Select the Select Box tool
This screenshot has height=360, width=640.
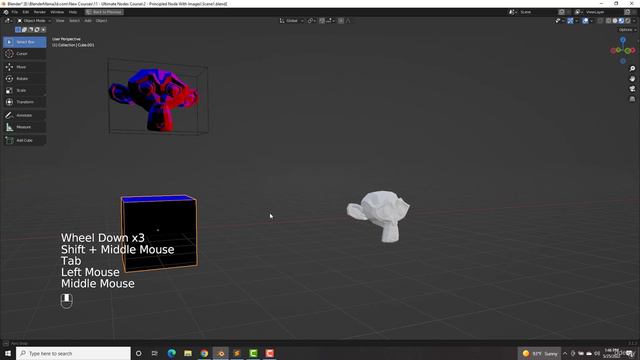[x=24, y=42]
